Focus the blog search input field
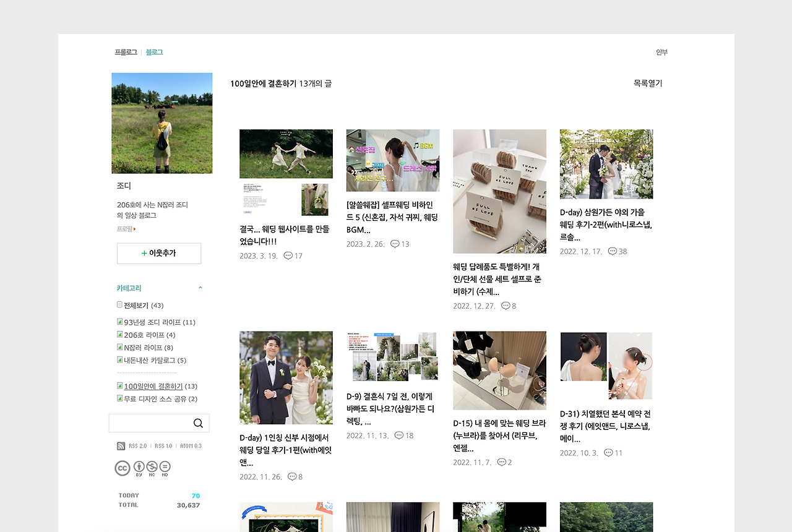Screen dimensions: 792x532 pos(150,423)
